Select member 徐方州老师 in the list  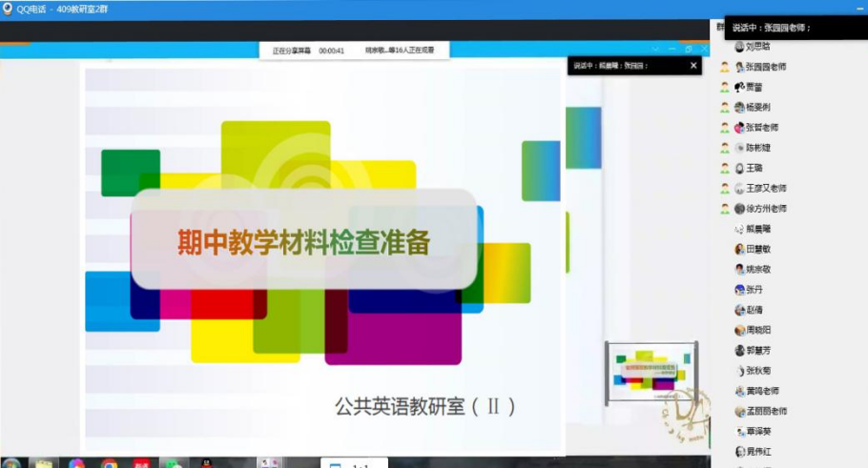pos(766,209)
